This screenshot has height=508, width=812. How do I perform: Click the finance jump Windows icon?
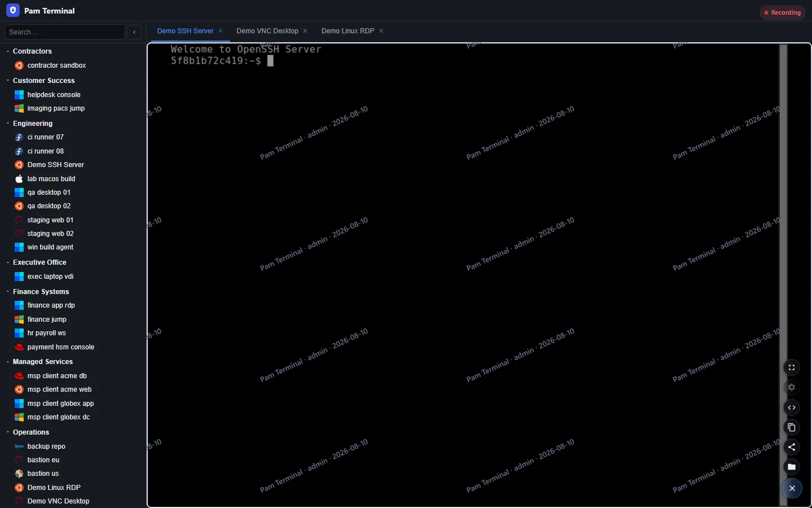click(x=19, y=319)
